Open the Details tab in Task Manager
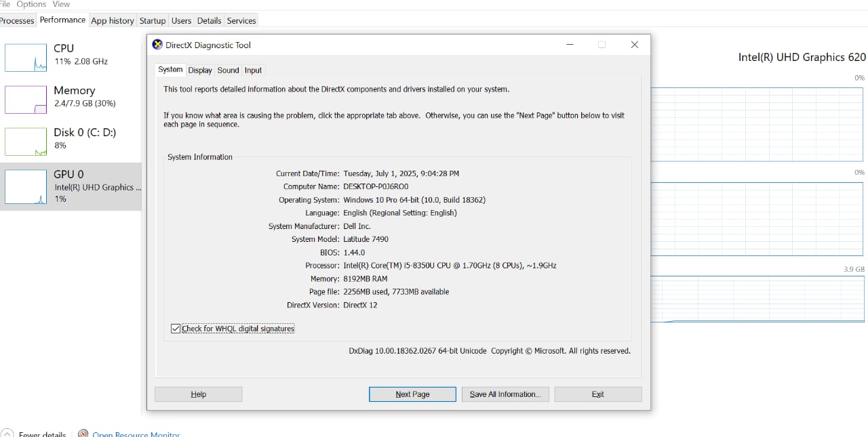This screenshot has width=868, height=437. click(x=209, y=20)
